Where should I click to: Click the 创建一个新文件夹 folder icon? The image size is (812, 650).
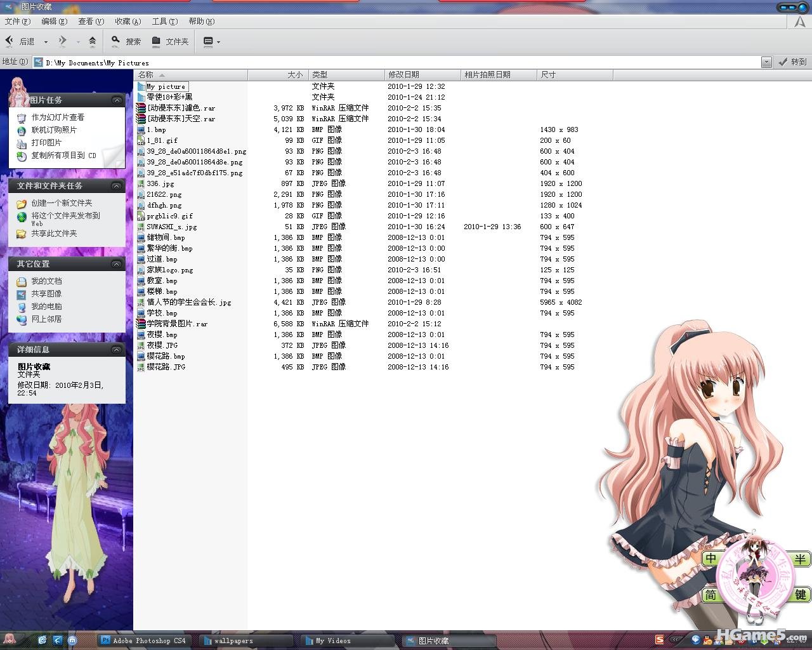tap(22, 203)
